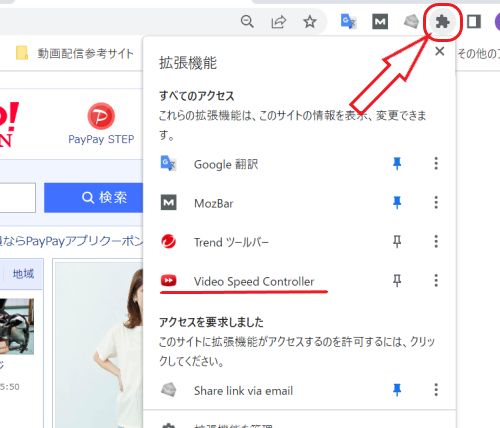Open more options for Share link via email
The width and height of the screenshot is (500, 428).
(436, 389)
